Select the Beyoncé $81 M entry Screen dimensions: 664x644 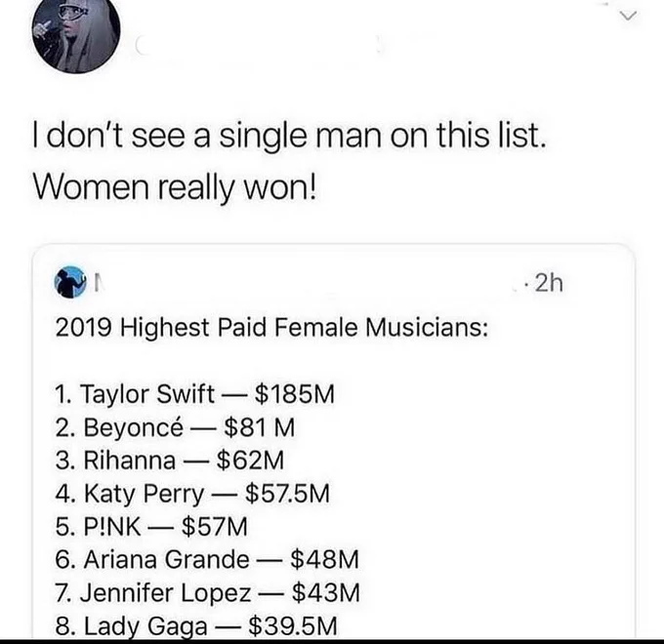coord(175,427)
